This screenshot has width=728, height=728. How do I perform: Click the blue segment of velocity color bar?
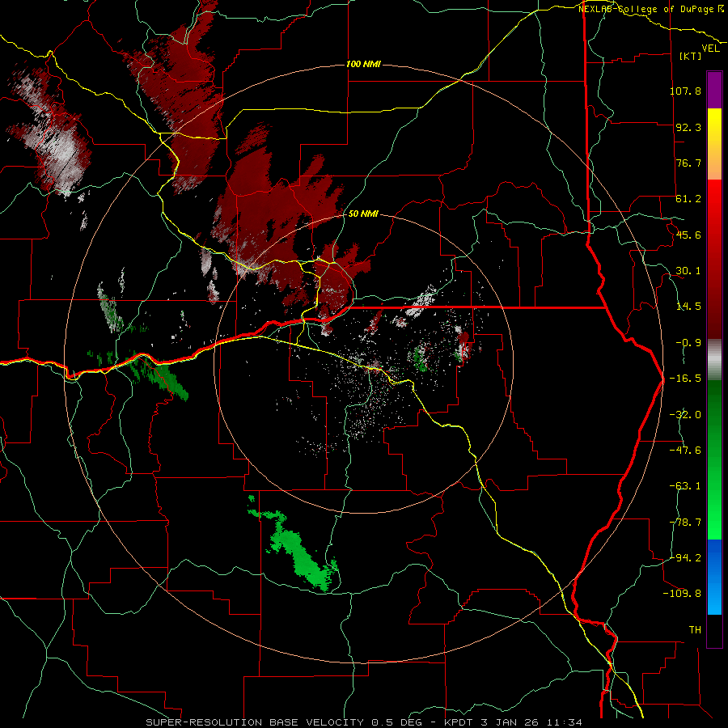pos(714,577)
